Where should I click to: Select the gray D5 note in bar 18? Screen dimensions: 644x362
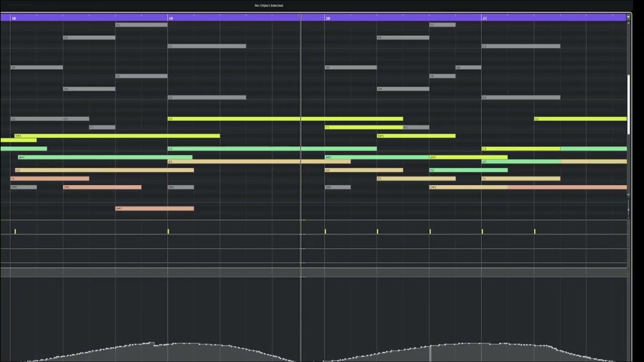pos(89,38)
